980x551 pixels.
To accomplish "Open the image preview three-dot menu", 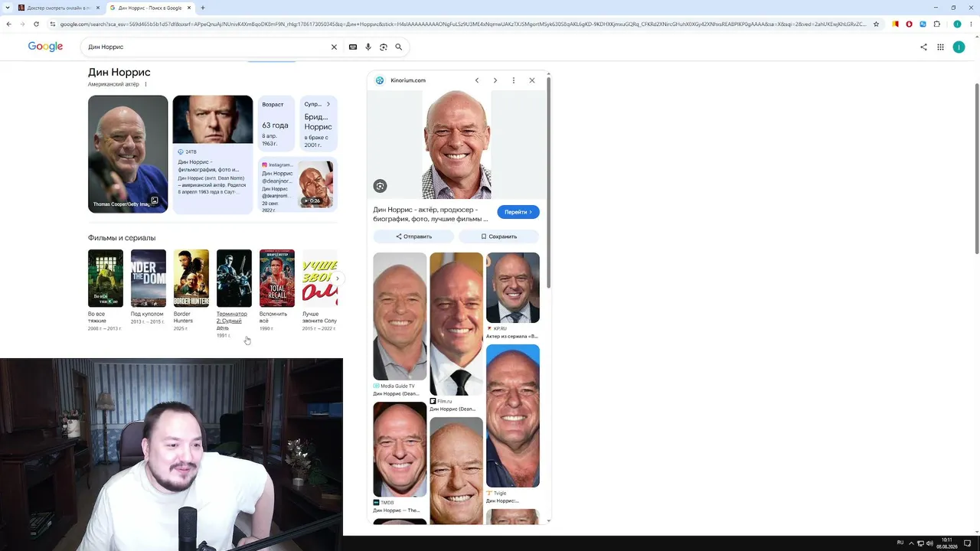I will (514, 80).
